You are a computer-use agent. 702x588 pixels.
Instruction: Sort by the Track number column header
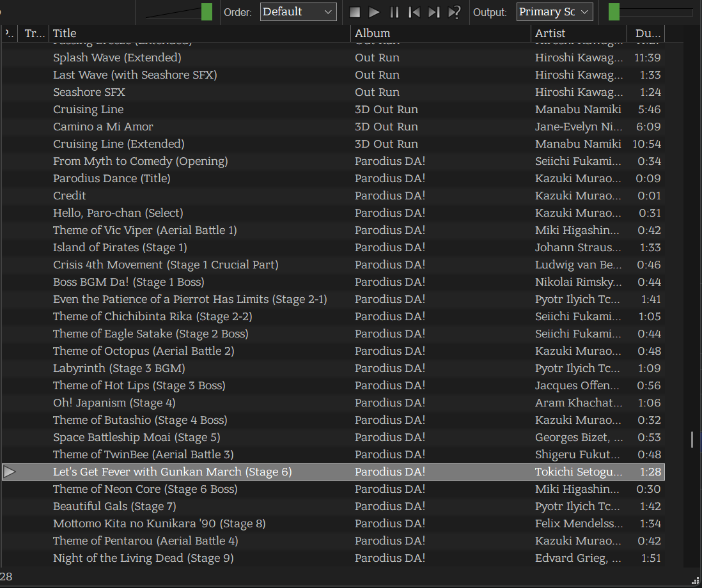tap(34, 33)
